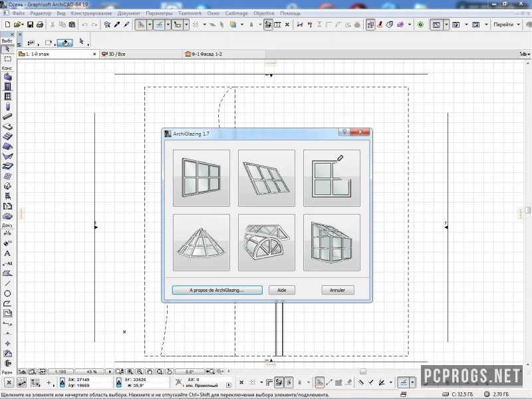Select the Beam tool in toolbox
Image resolution: width=532 pixels, height=399 pixels.
[x=7, y=116]
